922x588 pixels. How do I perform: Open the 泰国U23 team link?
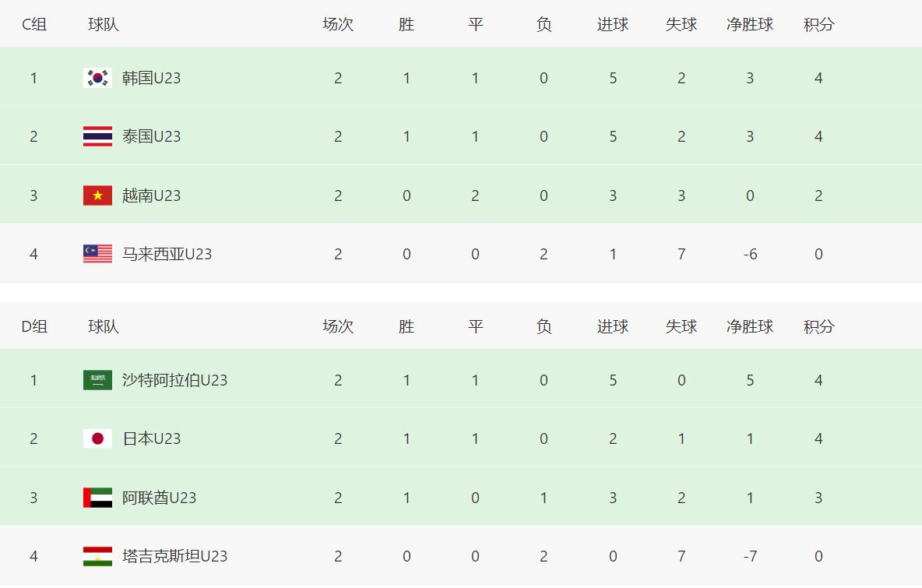click(151, 136)
